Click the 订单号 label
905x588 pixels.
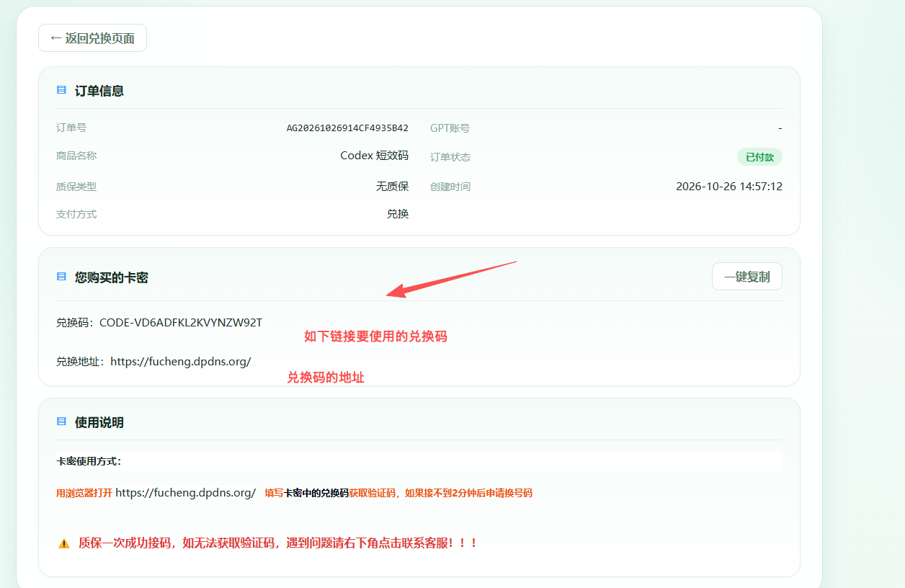pyautogui.click(x=71, y=128)
